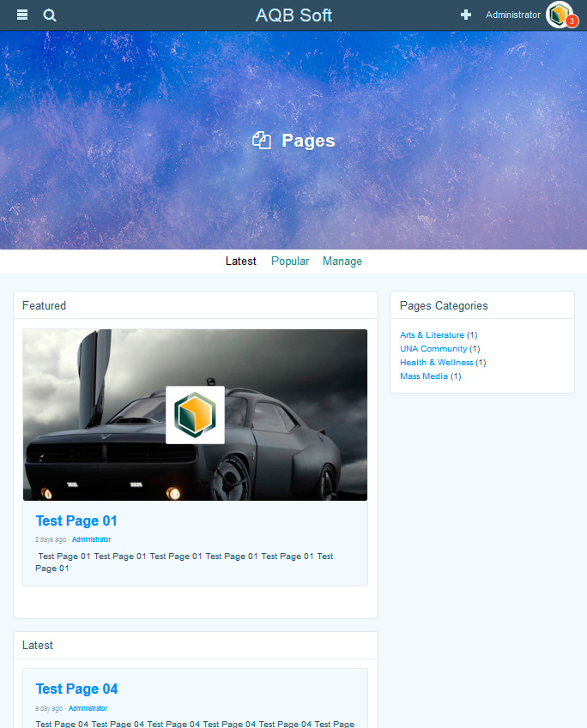The image size is (587, 728).
Task: Open the Test Page 01 title link
Action: [x=76, y=520]
